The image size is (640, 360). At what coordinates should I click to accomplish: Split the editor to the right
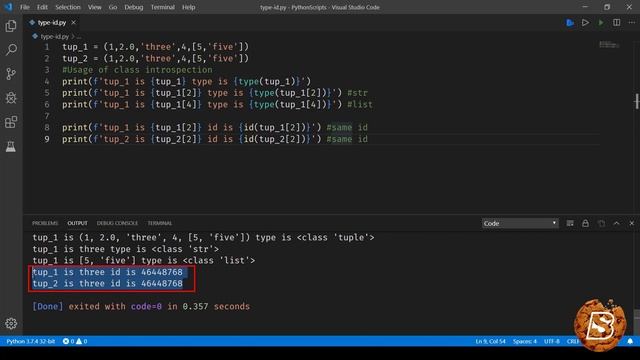click(x=616, y=23)
